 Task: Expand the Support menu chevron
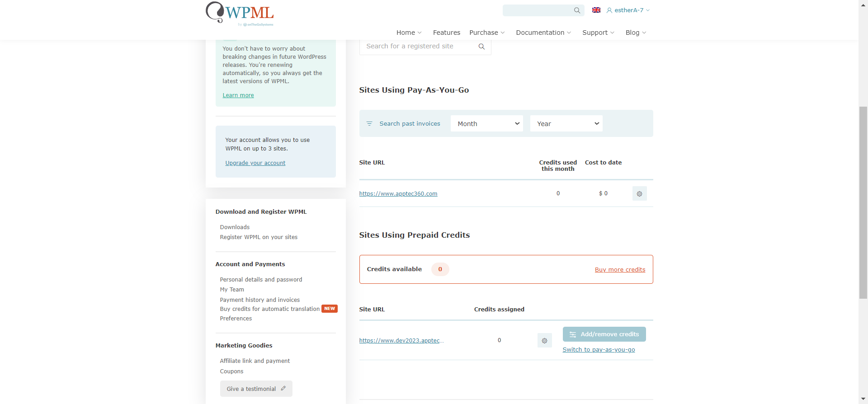point(613,33)
